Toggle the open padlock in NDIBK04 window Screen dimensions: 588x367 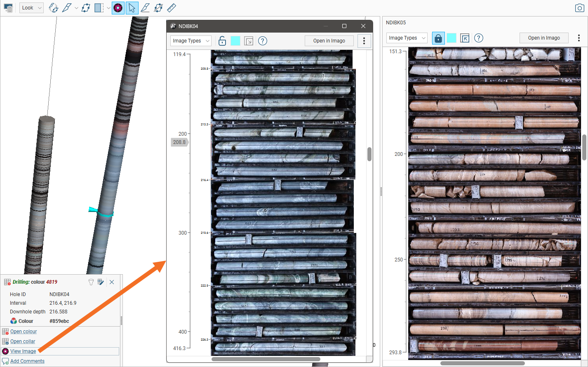tap(222, 41)
